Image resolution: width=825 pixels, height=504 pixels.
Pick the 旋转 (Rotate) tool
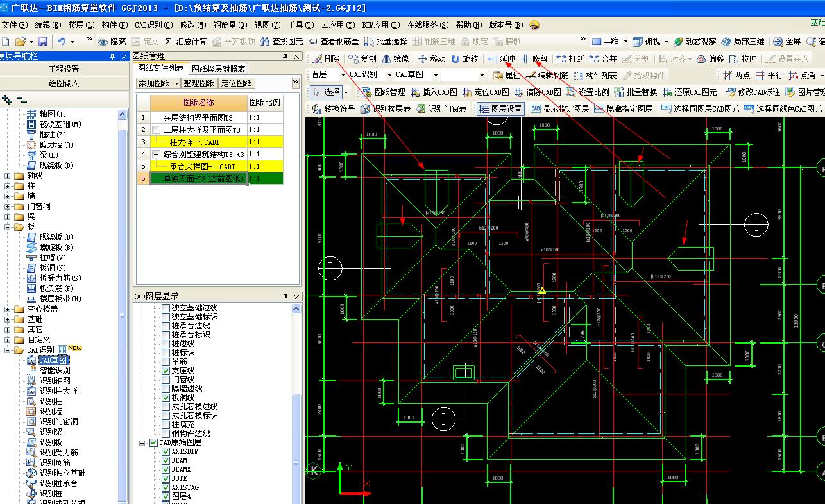pyautogui.click(x=464, y=58)
